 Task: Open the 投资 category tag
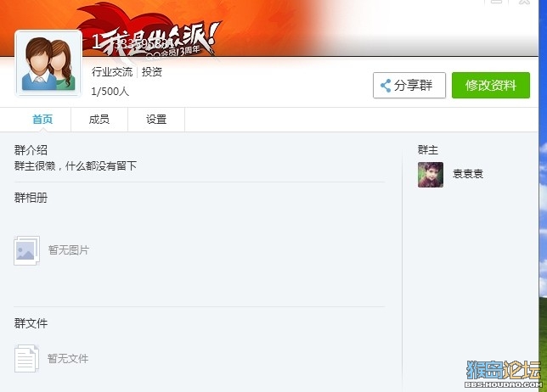click(x=152, y=72)
